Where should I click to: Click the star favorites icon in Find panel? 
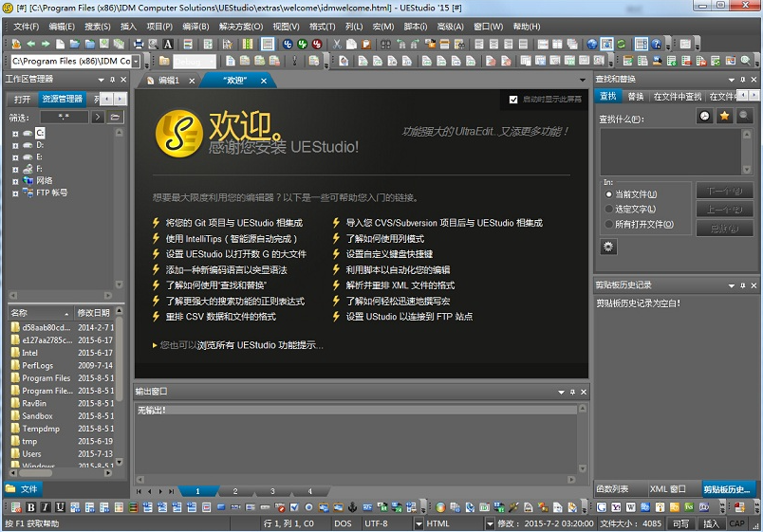point(724,116)
